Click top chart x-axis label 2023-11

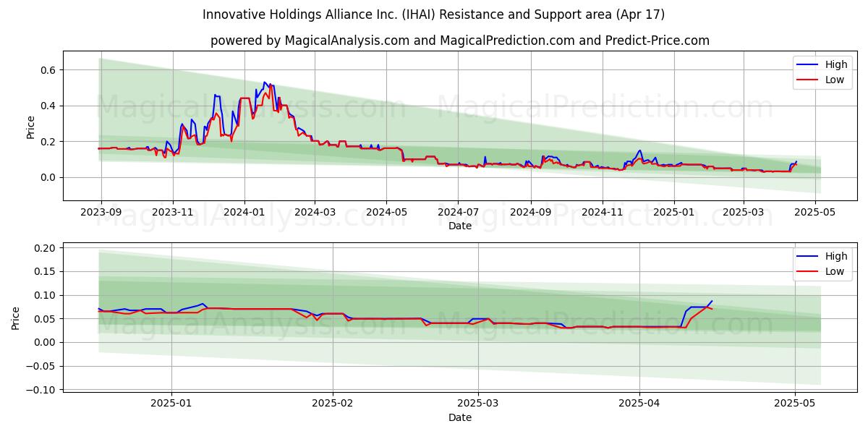click(x=172, y=212)
